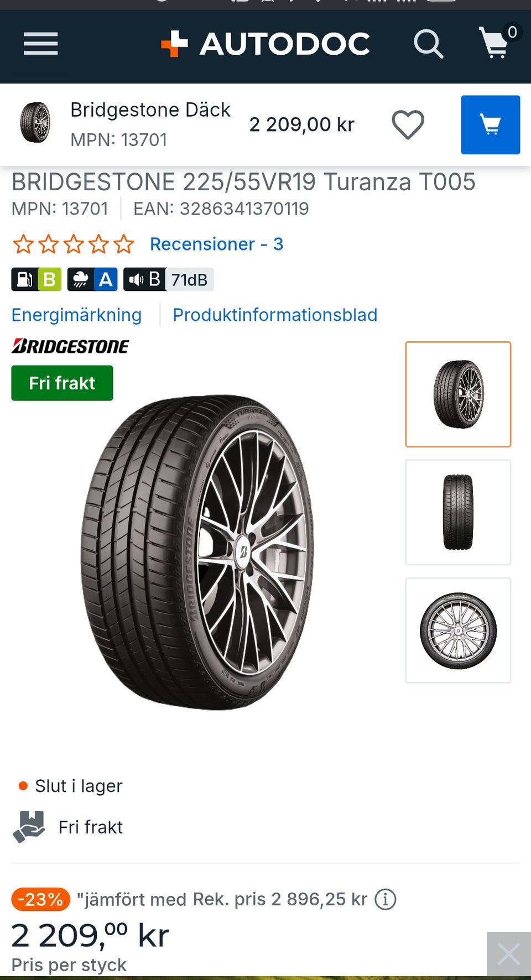Tap the fuel efficiency B label
531x980 pixels.
[37, 279]
